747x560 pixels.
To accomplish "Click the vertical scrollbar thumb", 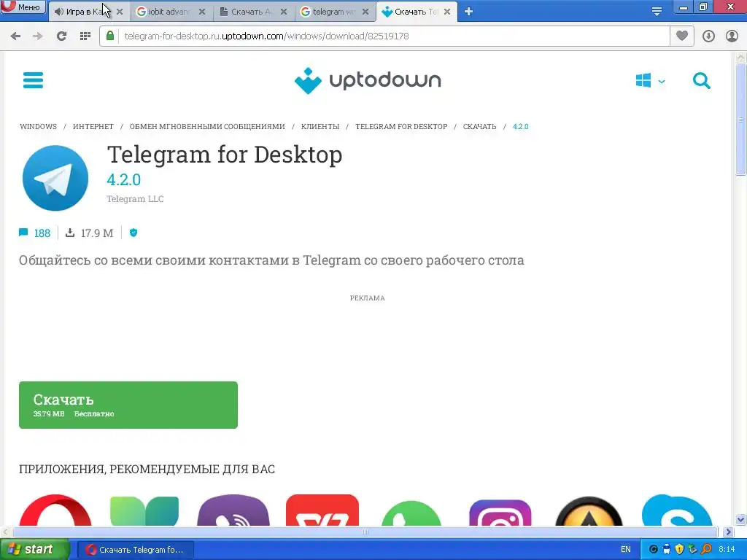I will 740,120.
